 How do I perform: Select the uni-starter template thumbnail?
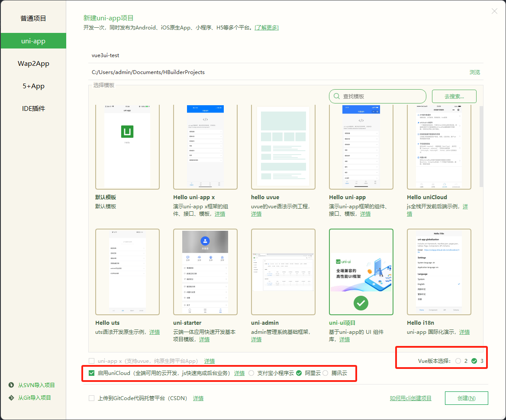pos(205,272)
